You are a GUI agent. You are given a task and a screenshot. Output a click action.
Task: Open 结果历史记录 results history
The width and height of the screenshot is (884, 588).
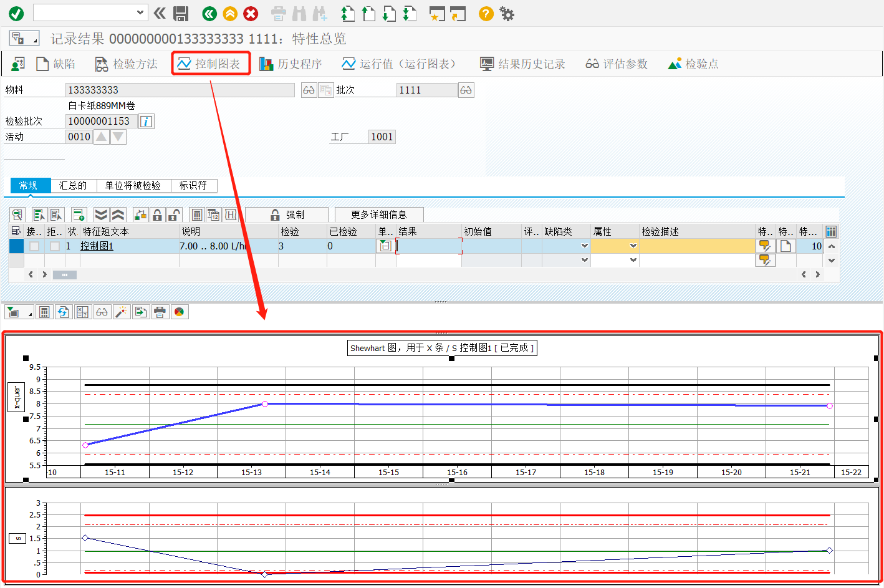coord(523,63)
